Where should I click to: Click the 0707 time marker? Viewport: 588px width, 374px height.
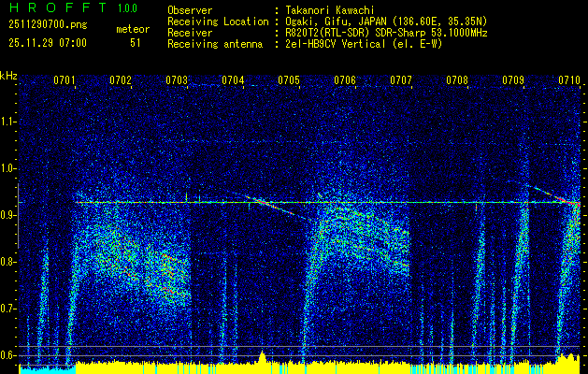pyautogui.click(x=400, y=80)
